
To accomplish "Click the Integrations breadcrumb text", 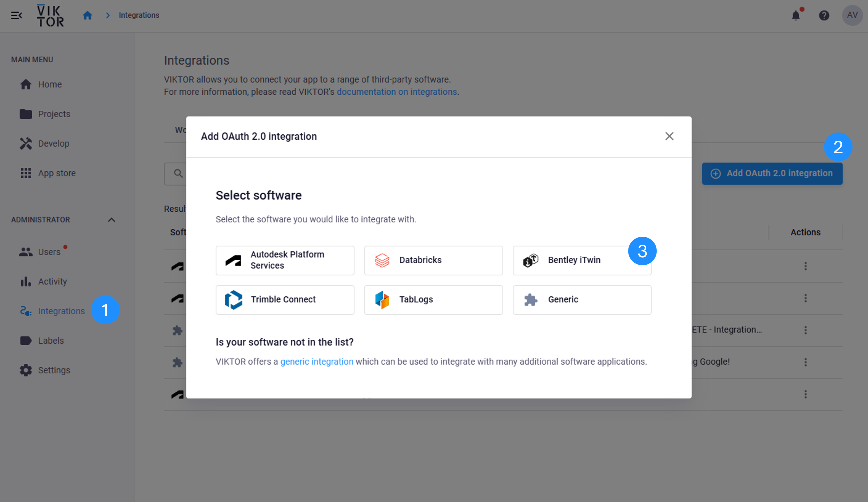I will (139, 15).
